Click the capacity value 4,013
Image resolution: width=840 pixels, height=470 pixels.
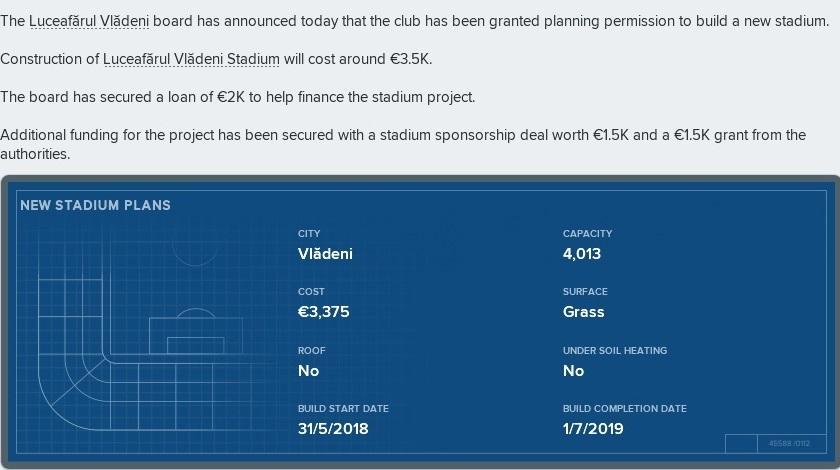click(x=582, y=254)
